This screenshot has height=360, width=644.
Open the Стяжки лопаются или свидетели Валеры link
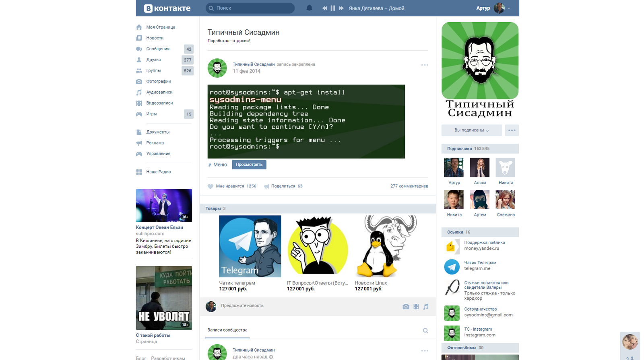click(486, 285)
